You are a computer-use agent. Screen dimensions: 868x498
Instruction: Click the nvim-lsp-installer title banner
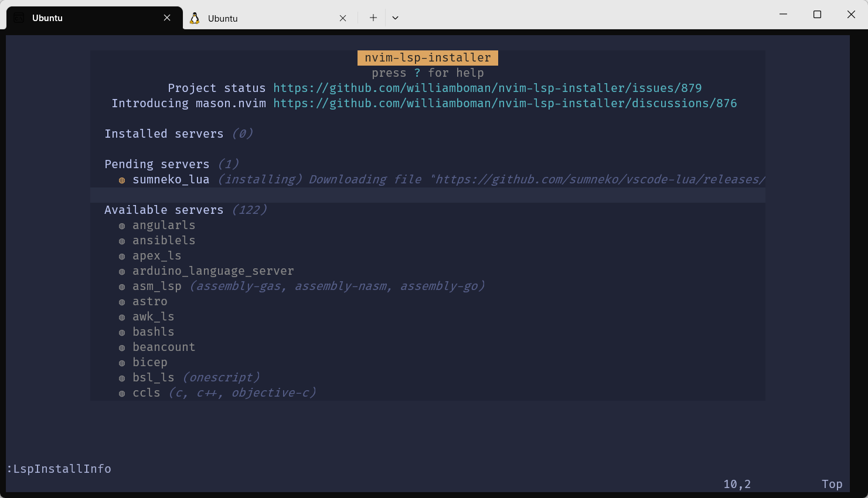click(427, 57)
